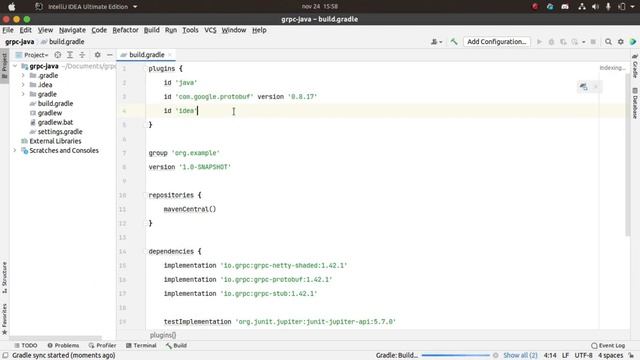Click the Run arrow icon

[539, 42]
